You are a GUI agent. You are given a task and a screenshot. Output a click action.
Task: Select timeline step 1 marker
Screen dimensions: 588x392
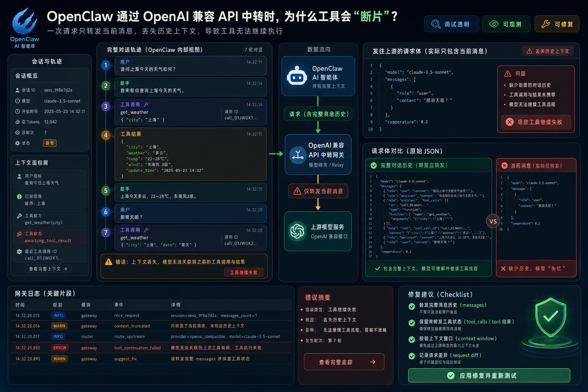click(x=106, y=65)
